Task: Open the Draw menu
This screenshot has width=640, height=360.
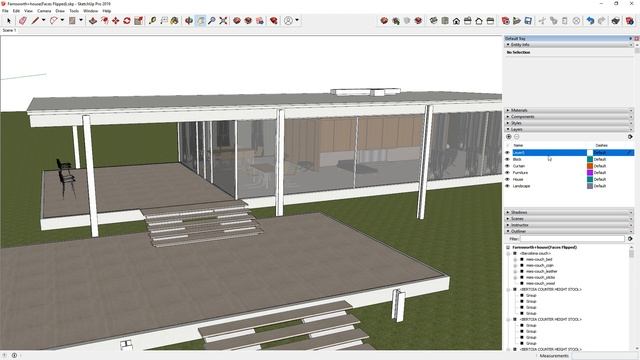Action: 60,11
